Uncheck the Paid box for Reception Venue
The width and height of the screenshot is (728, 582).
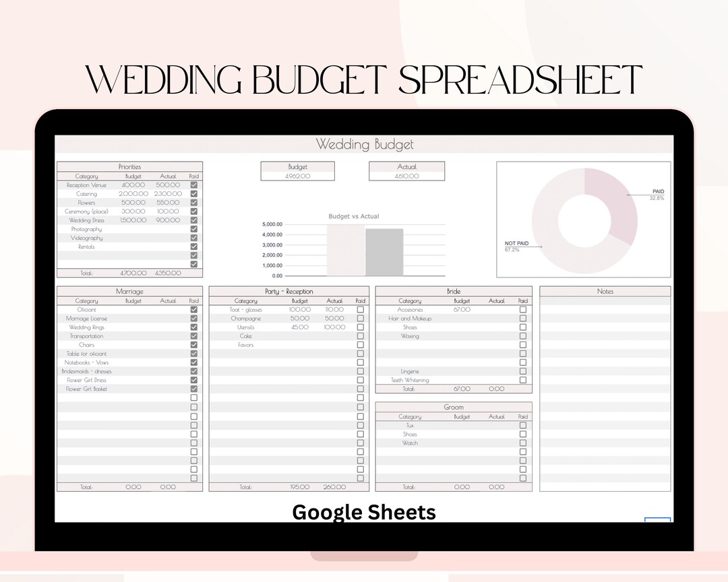click(194, 185)
